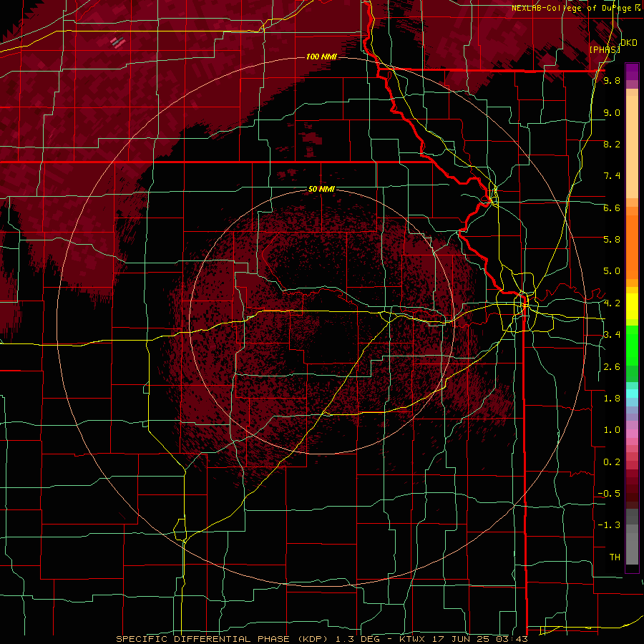This screenshot has height=644, width=644.
Task: Pick the pink segment of the color bar
Action: click(632, 434)
